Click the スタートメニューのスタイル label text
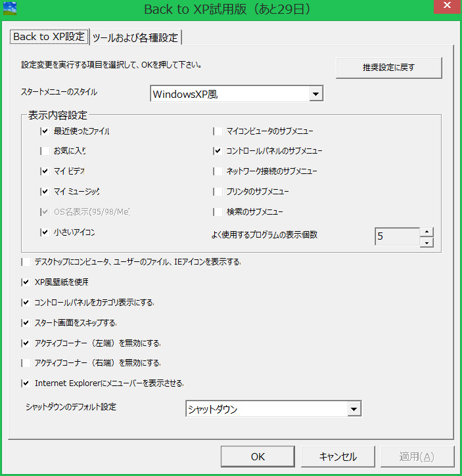 click(x=59, y=92)
